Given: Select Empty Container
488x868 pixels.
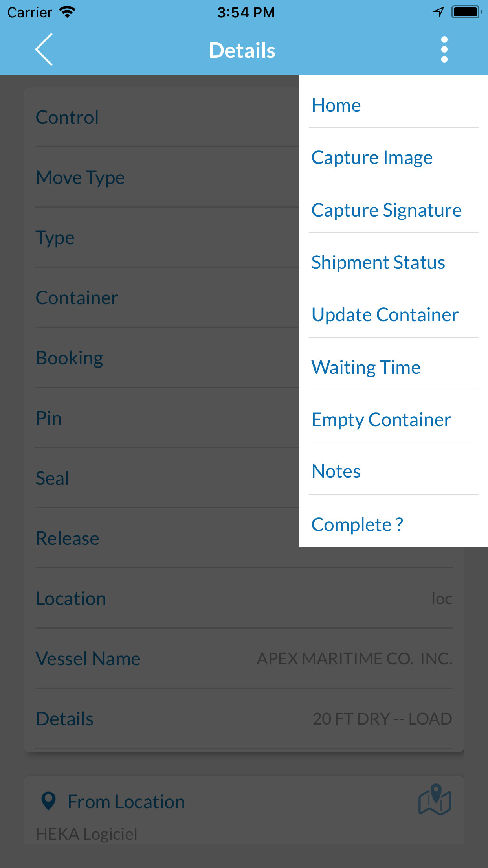Looking at the screenshot, I should click(381, 419).
